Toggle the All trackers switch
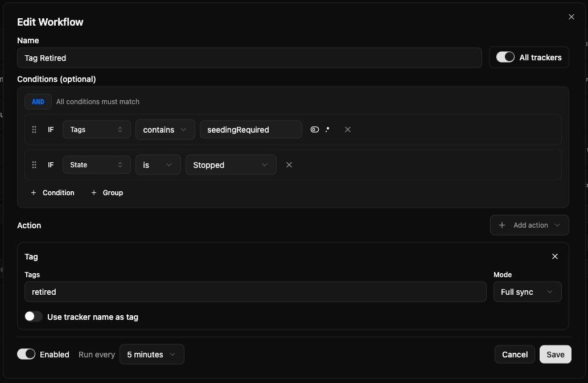588x383 pixels. [505, 57]
